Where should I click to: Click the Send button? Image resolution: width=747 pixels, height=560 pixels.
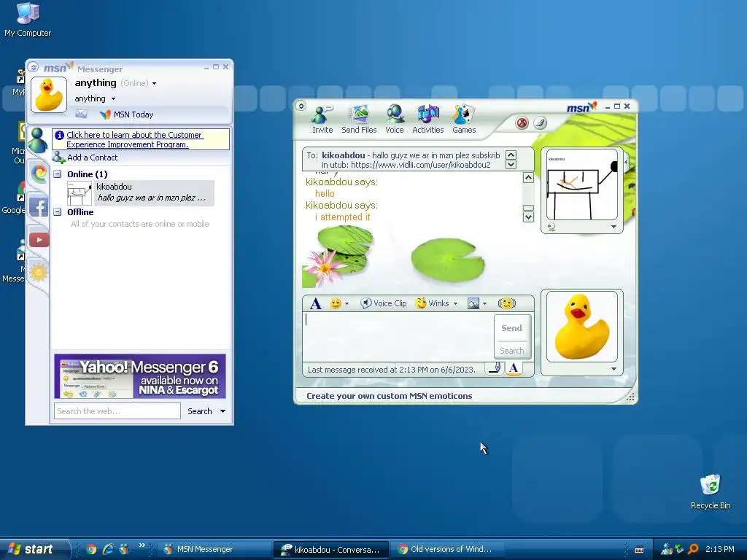(511, 328)
